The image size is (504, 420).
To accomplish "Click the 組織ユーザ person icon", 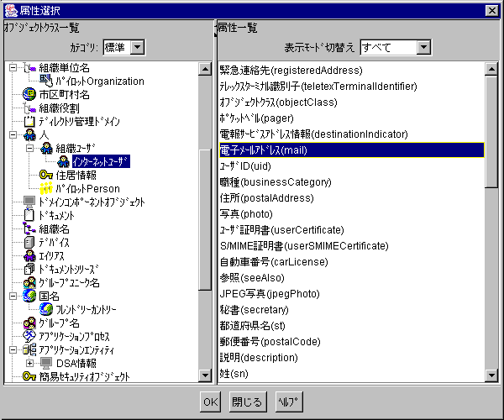I will coord(46,148).
